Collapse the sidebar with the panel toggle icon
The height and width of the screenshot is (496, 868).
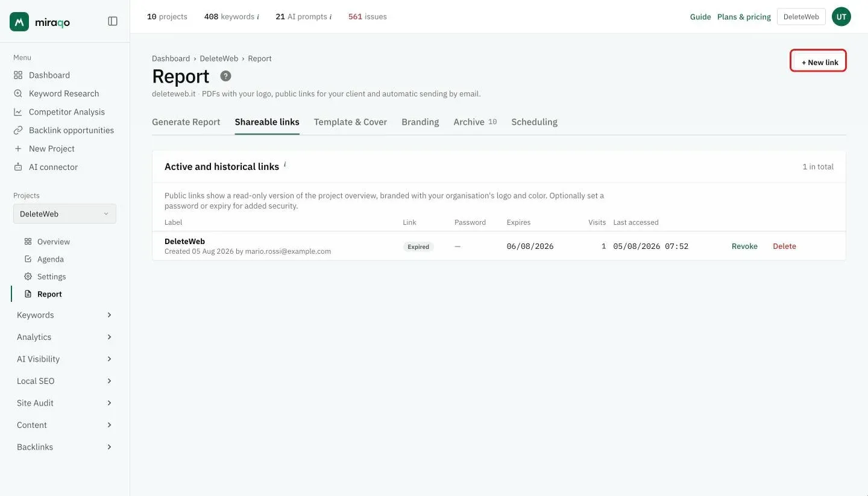(x=113, y=21)
